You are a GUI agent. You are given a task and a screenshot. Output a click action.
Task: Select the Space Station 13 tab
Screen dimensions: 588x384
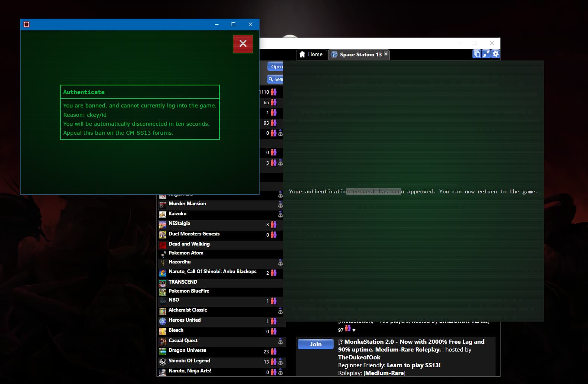pos(357,54)
